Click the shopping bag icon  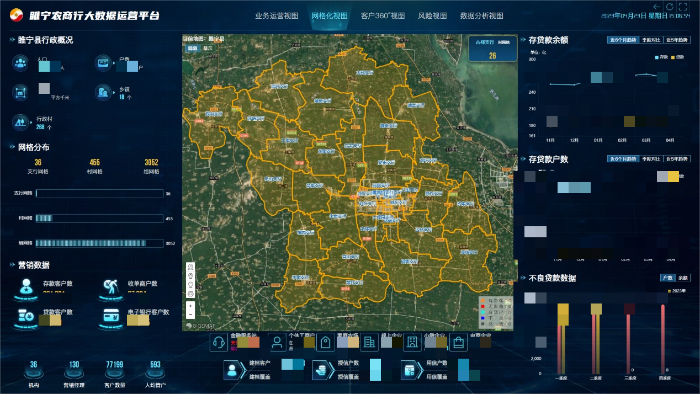[458, 343]
